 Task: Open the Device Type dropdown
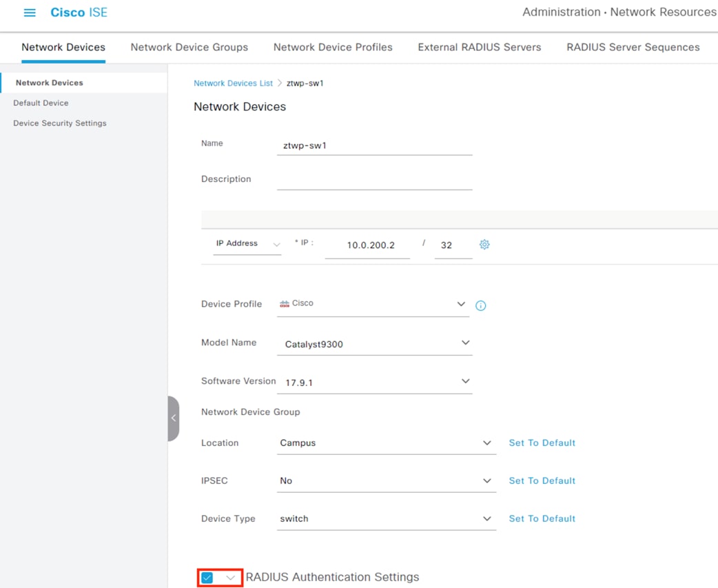[387, 519]
